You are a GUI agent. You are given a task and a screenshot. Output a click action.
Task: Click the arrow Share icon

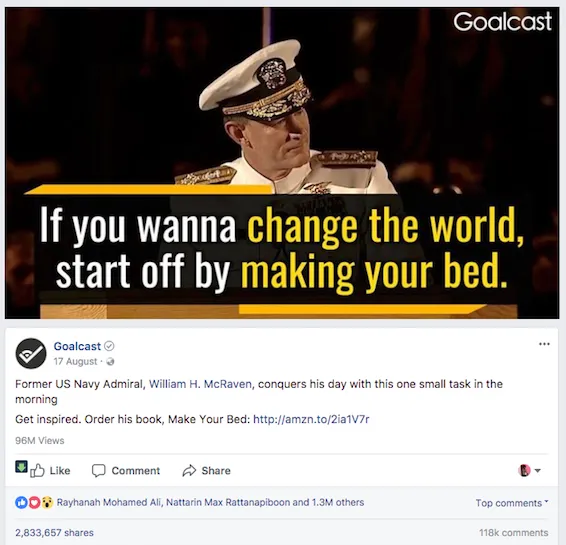[x=189, y=471]
